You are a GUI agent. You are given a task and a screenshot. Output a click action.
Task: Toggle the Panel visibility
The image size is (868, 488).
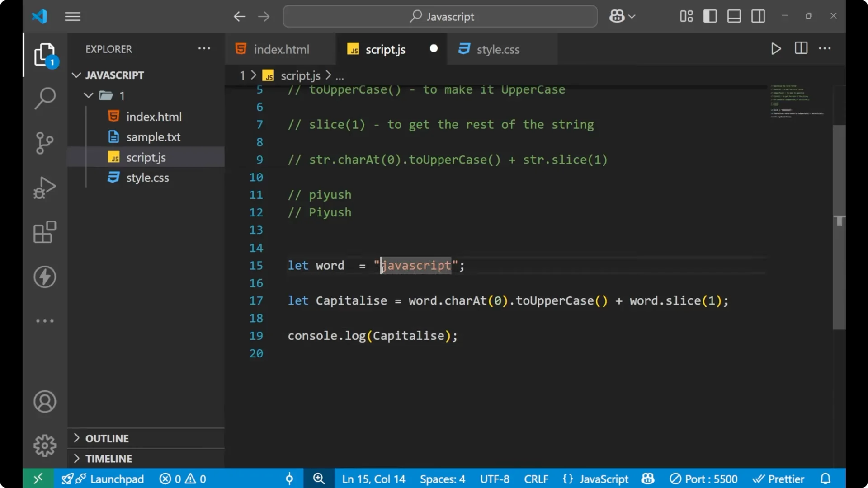point(733,16)
